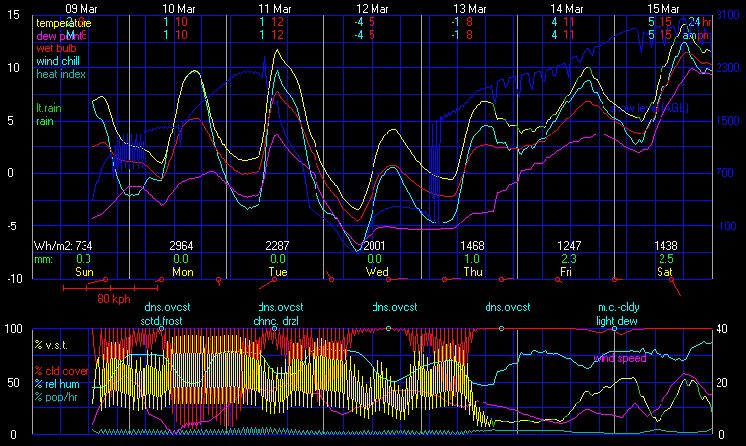746x446 pixels.
Task: Click the Sun weekday label
Action: (84, 272)
